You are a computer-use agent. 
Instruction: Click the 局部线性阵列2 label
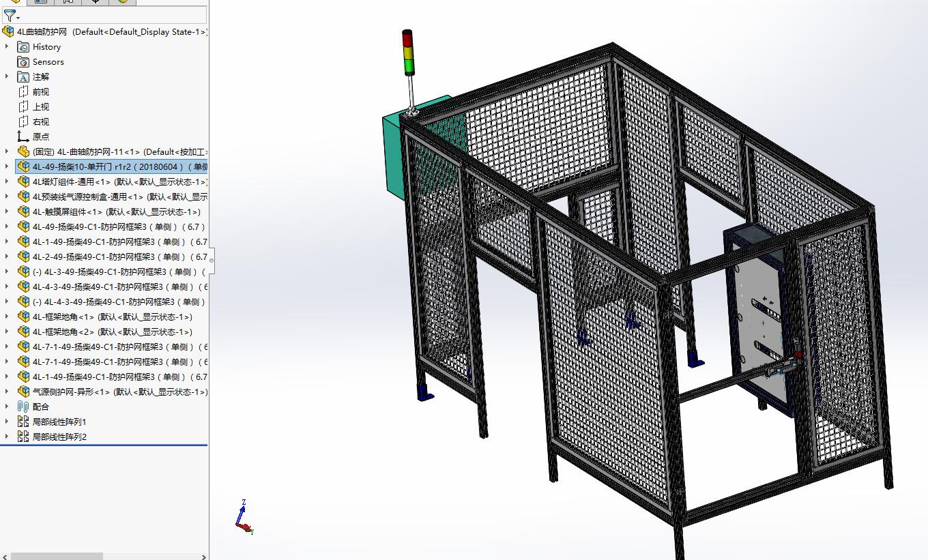tap(59, 437)
